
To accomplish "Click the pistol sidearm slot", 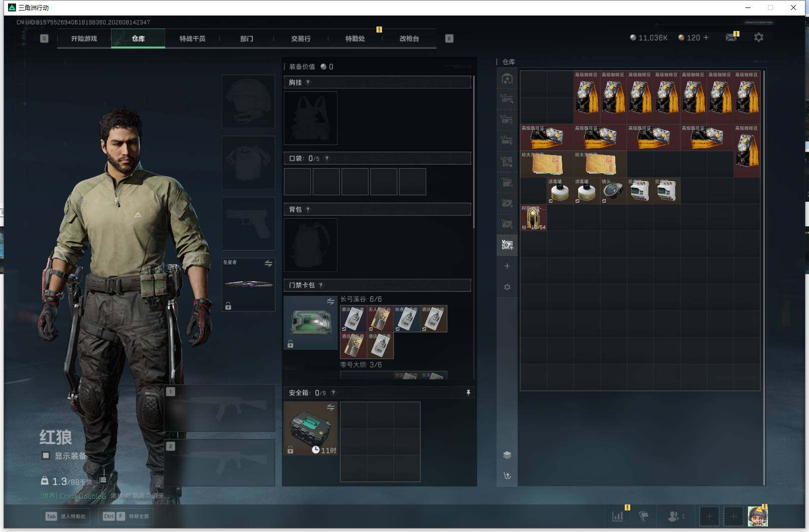I will pos(248,223).
